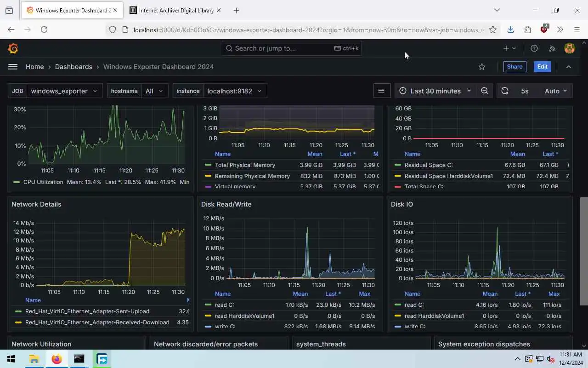Click the zoom out time range icon
The width and height of the screenshot is (588, 368).
pos(485,91)
